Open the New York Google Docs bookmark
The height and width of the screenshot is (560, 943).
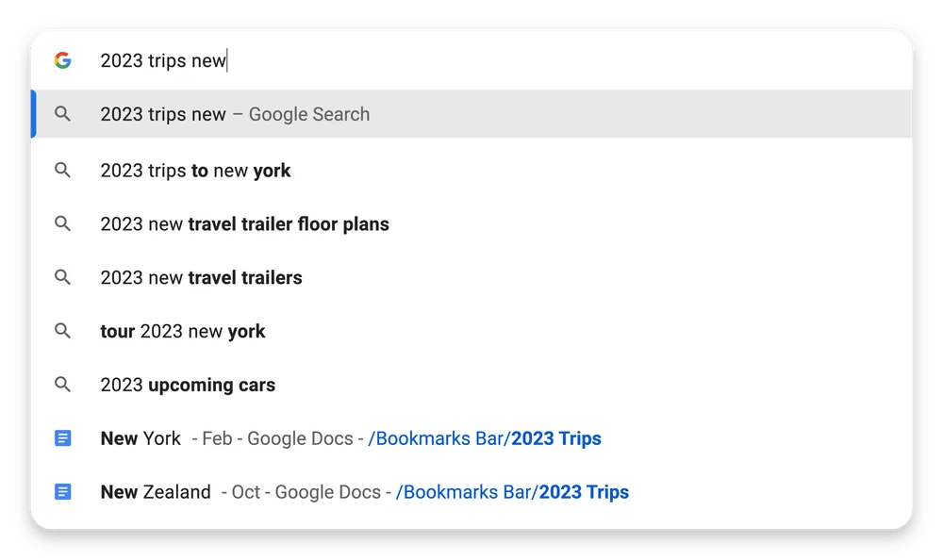point(141,438)
